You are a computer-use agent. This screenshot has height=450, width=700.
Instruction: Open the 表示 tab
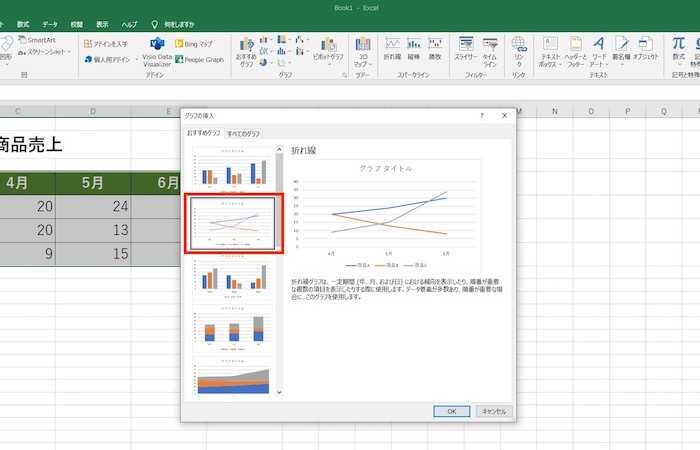click(x=102, y=24)
